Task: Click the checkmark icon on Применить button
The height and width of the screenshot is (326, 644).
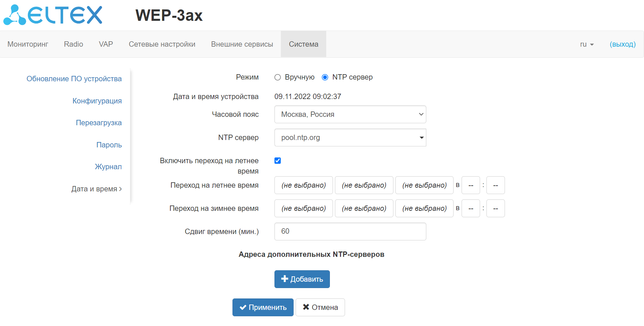Action: [x=243, y=308]
